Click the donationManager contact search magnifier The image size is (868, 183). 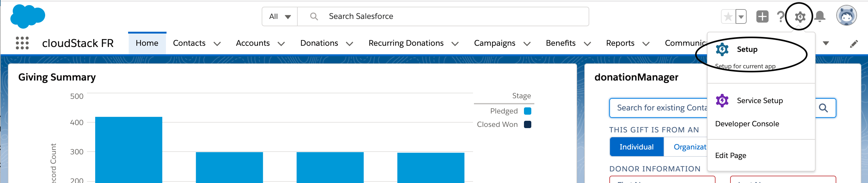[823, 108]
